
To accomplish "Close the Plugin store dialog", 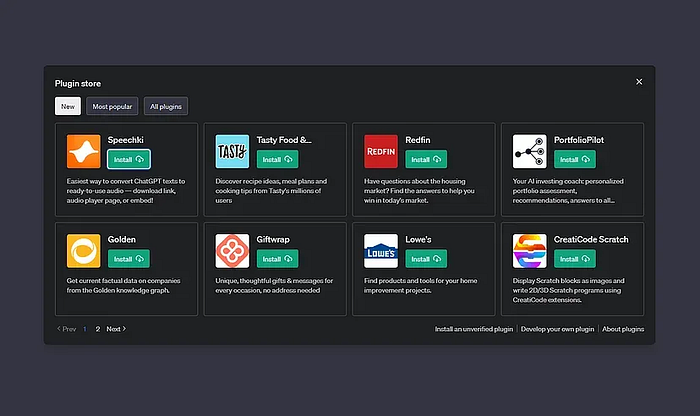I will click(x=639, y=82).
